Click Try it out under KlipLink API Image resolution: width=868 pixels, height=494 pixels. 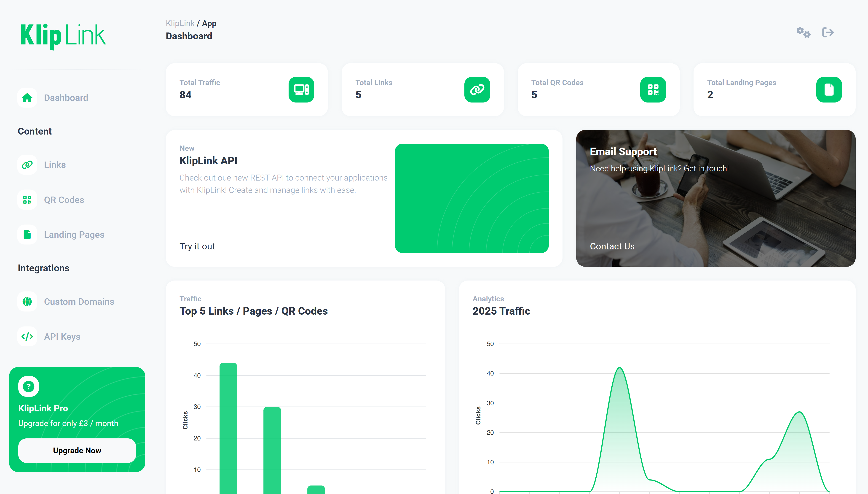point(197,246)
